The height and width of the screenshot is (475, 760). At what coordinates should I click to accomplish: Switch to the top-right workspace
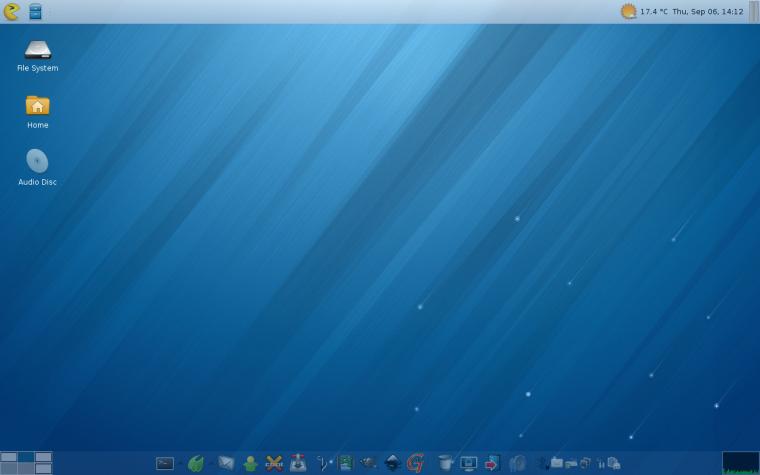(44, 457)
